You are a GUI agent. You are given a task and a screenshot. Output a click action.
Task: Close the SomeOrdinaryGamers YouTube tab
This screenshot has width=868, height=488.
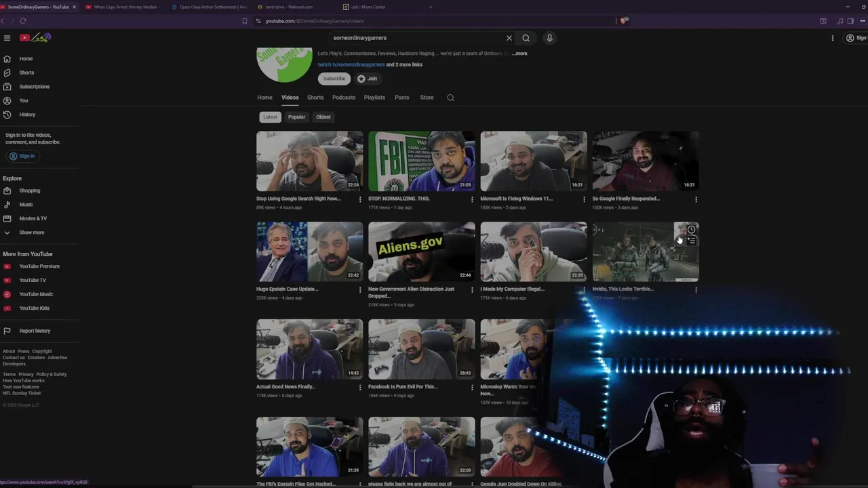point(74,7)
